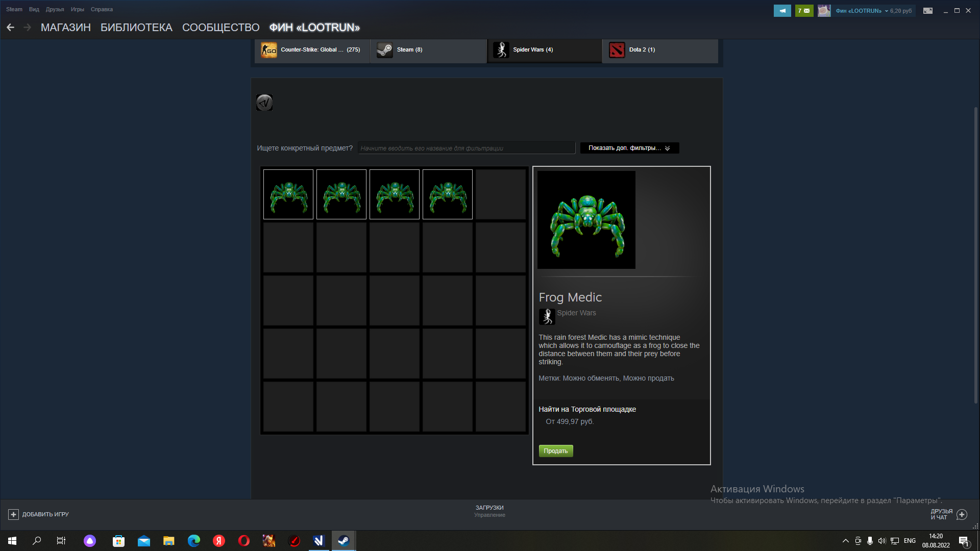Screen dimensions: 980x551
Task: Click the Dota 2 logo icon
Action: point(617,50)
